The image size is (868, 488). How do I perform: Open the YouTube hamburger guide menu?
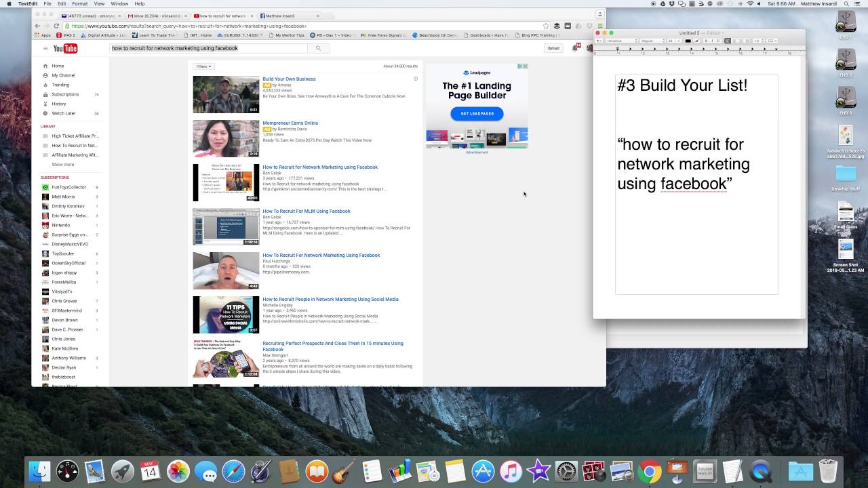coord(45,48)
